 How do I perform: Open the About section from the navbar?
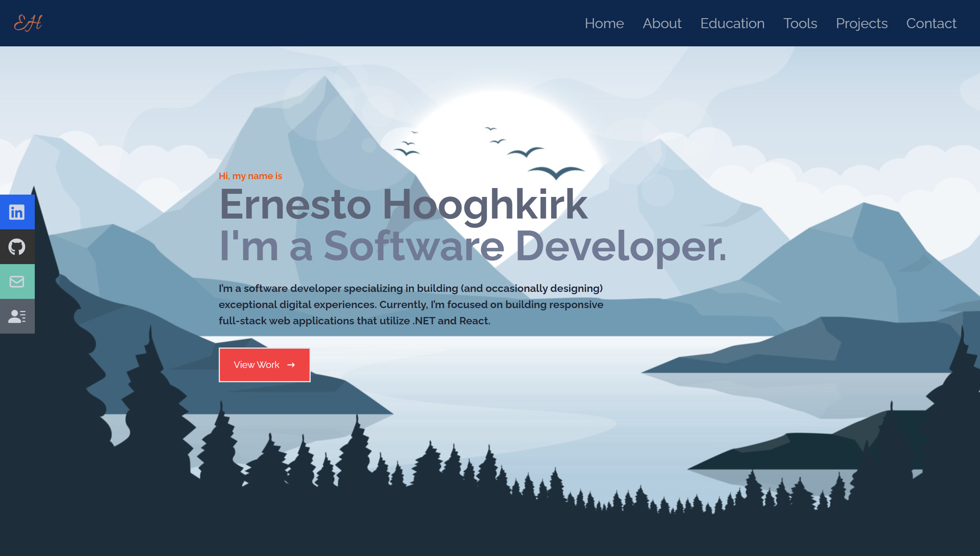[x=662, y=24]
